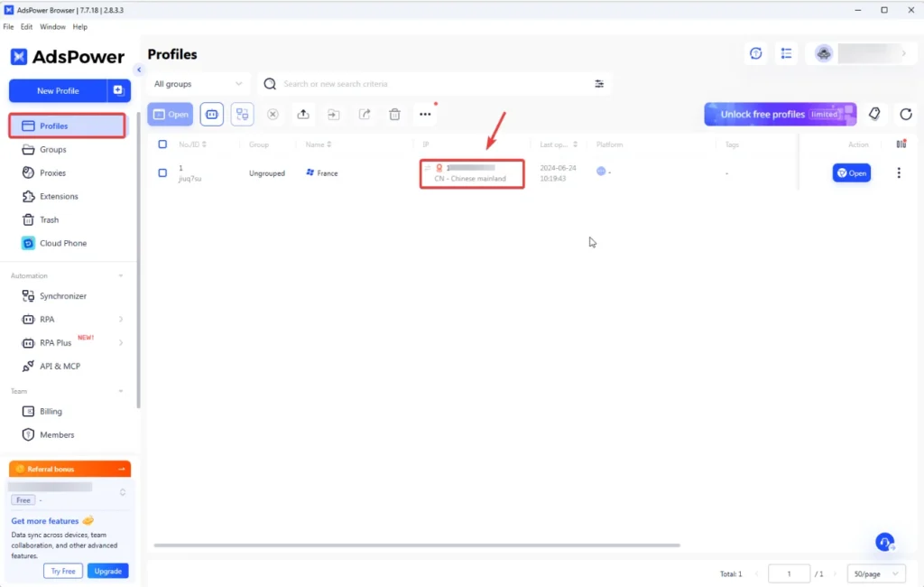The height and width of the screenshot is (587, 924).
Task: Expand the RPA sidebar entry
Action: (69, 319)
